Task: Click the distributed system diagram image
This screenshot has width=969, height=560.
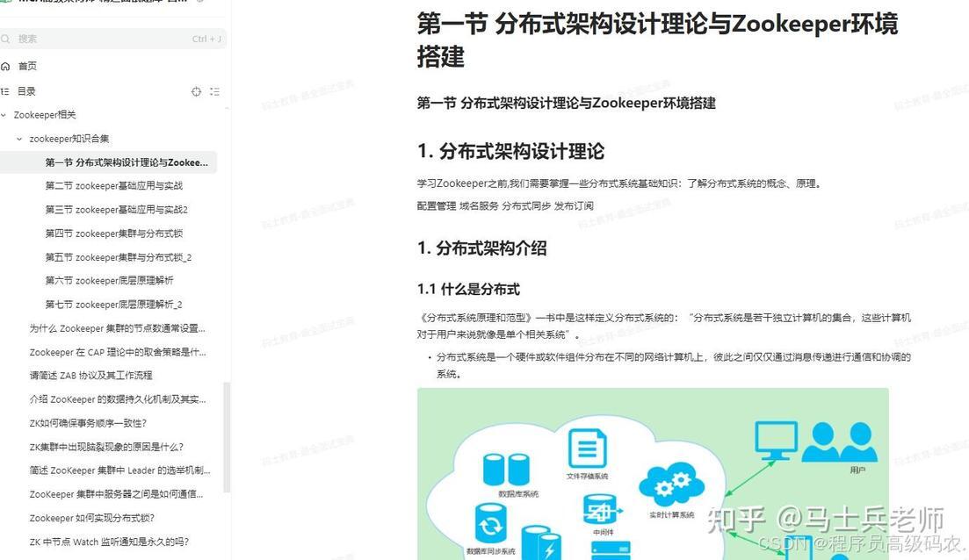Action: 654,474
